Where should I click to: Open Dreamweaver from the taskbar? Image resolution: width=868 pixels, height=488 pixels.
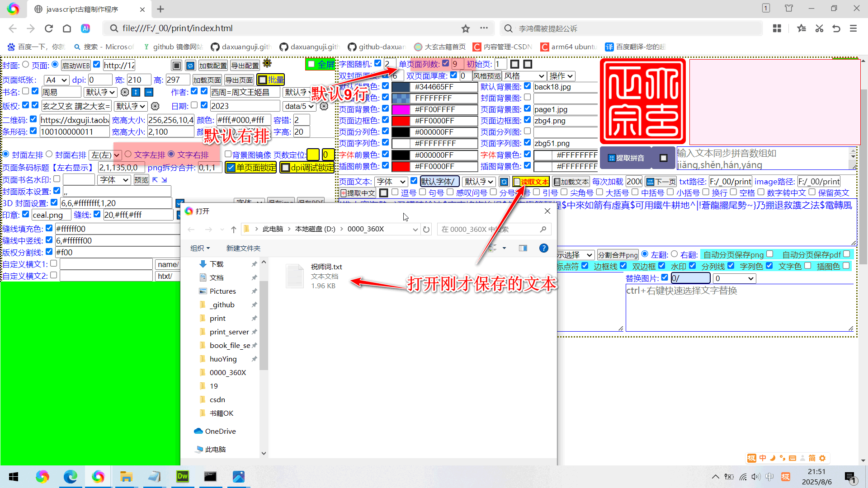(182, 476)
